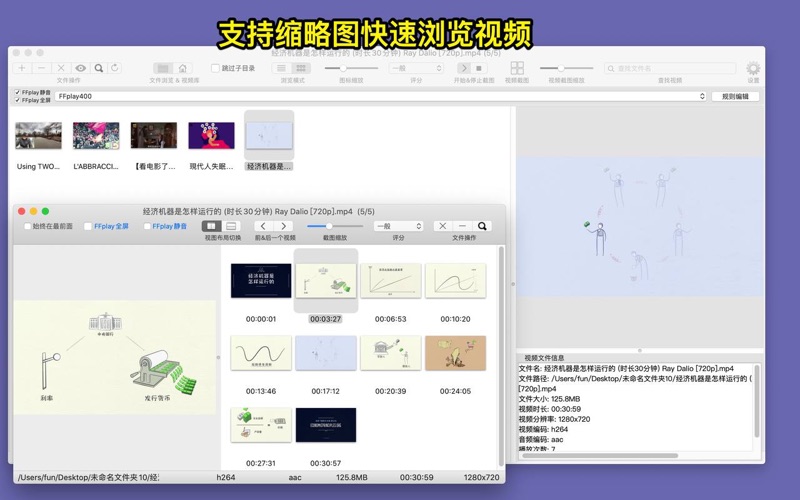The height and width of the screenshot is (500, 800).
Task: Select the frame thumbnail at 00:13:46
Action: tap(261, 353)
